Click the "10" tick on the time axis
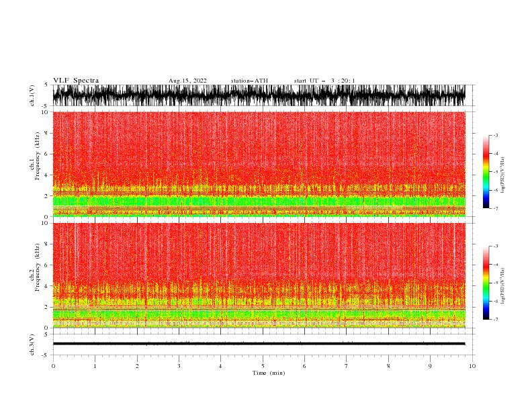 [x=472, y=366]
